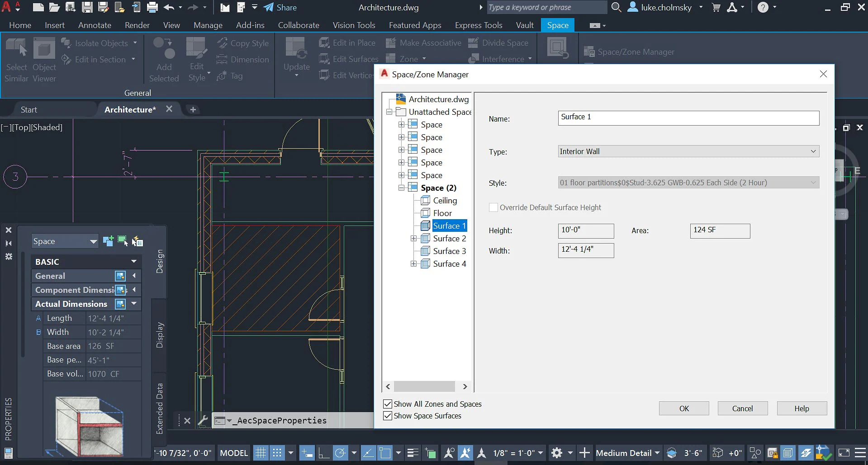Screen dimensions: 868x465
Task: Switch to the Annotate ribbon tab
Action: point(95,25)
